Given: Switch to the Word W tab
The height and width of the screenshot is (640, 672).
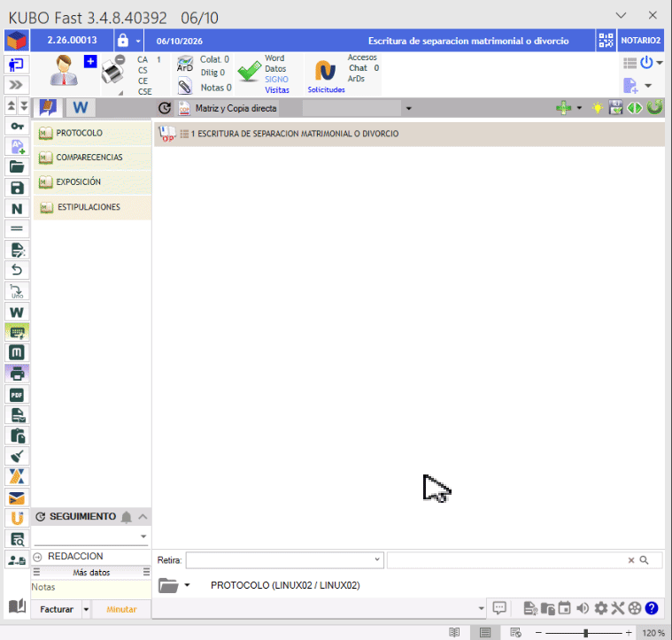Looking at the screenshot, I should pyautogui.click(x=81, y=107).
